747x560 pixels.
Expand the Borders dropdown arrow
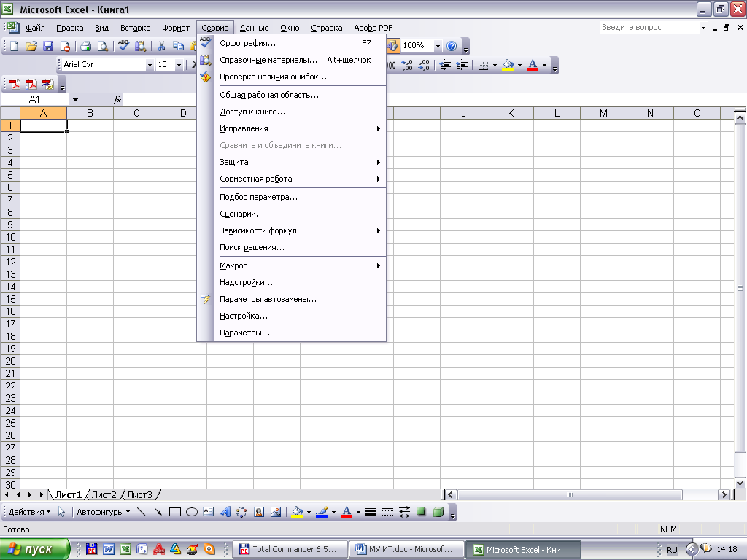pyautogui.click(x=495, y=65)
